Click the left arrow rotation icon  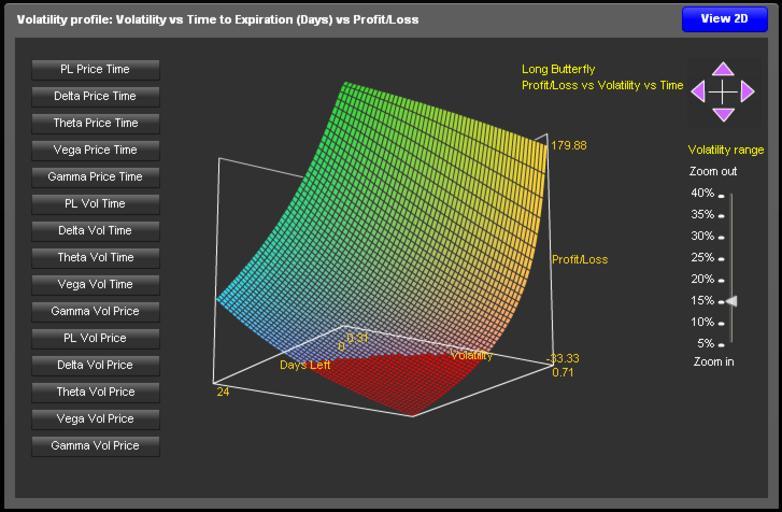[x=698, y=92]
